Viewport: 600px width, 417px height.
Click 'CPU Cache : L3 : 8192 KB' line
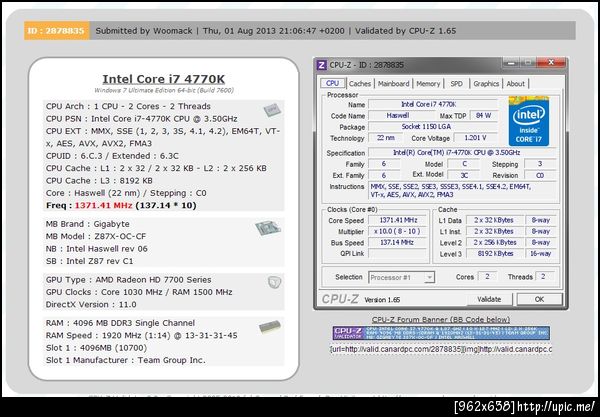[99, 181]
